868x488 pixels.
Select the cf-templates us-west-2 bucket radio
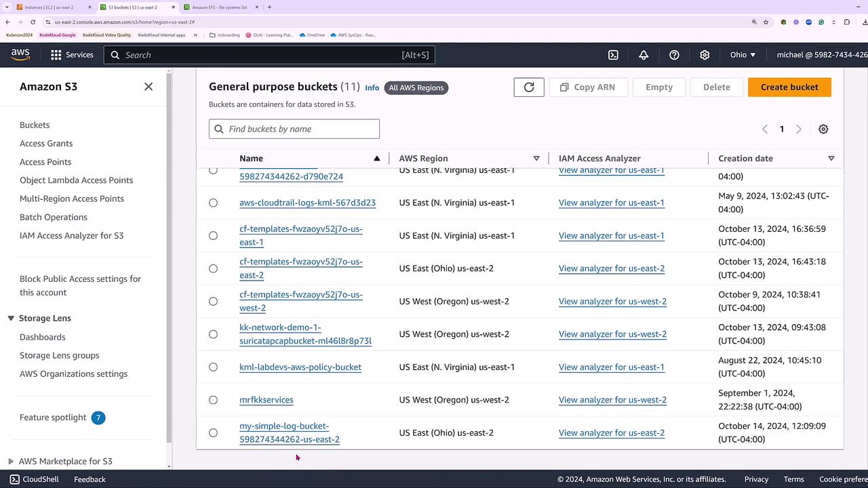click(213, 301)
